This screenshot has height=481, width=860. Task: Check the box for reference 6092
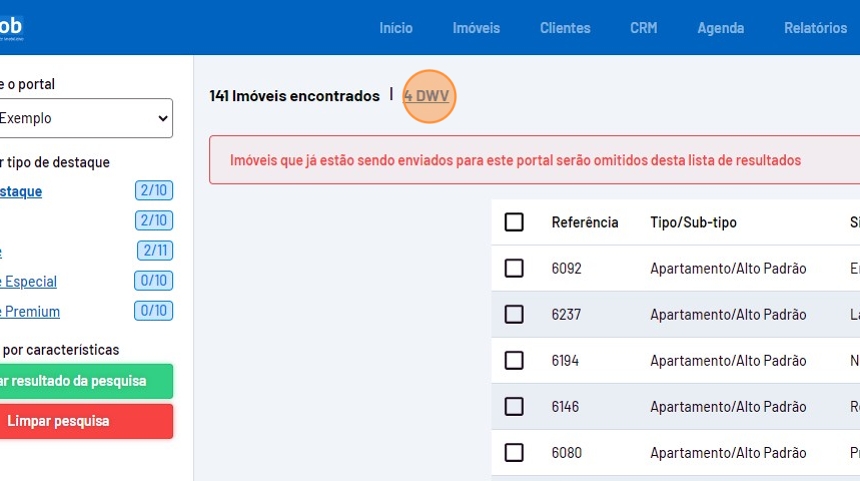(x=514, y=268)
